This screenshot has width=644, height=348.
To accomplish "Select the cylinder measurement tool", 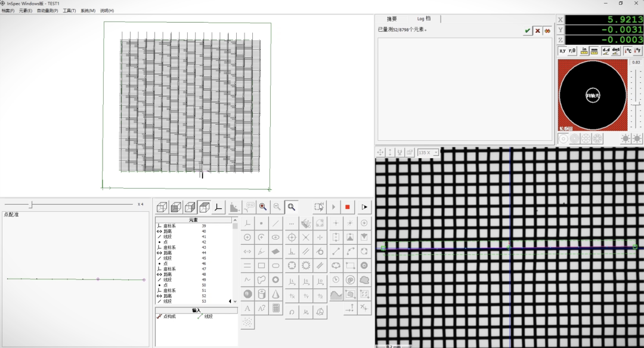I will pyautogui.click(x=261, y=294).
